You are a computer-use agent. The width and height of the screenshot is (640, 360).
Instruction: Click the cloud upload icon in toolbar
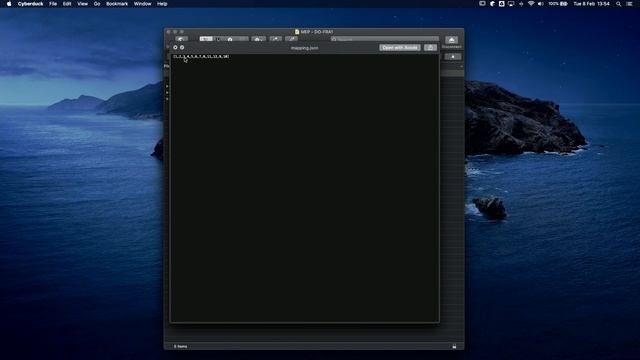coord(258,39)
